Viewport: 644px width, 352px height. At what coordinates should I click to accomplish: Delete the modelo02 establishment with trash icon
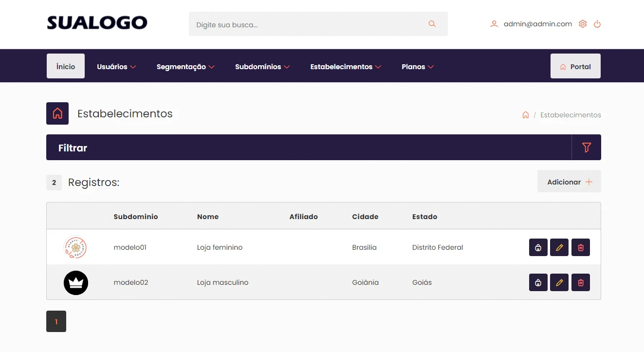[x=581, y=282]
